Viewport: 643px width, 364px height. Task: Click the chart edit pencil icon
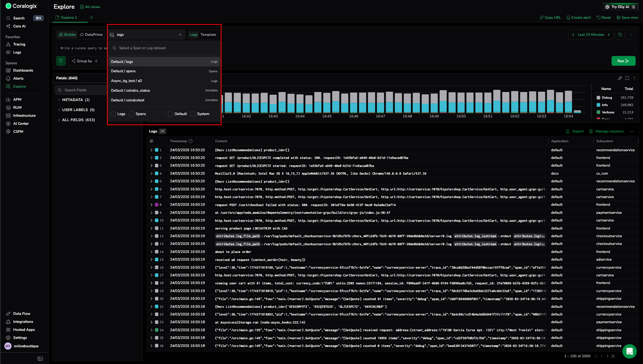point(620,78)
